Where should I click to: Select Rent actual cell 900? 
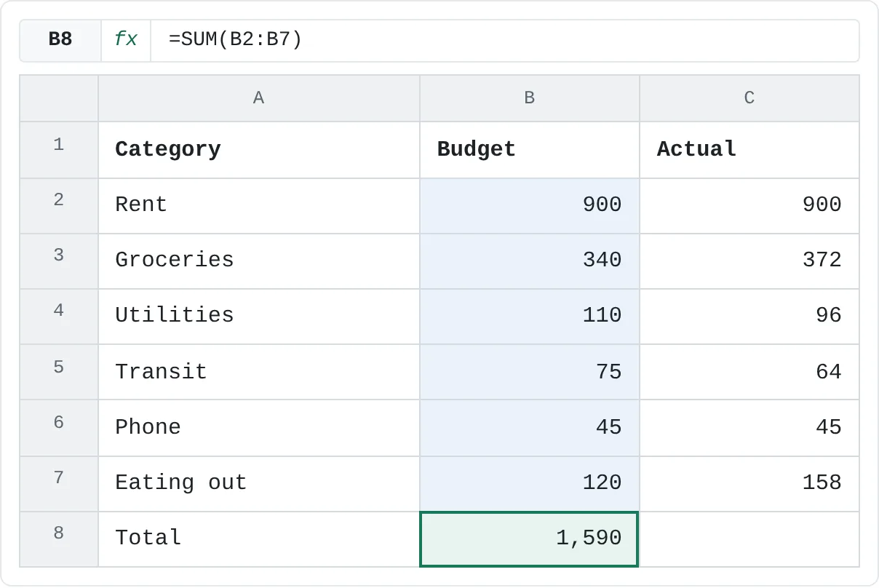coord(749,206)
